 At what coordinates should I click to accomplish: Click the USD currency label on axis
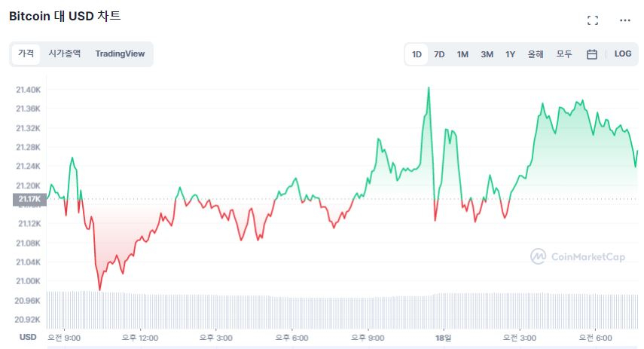click(x=28, y=337)
